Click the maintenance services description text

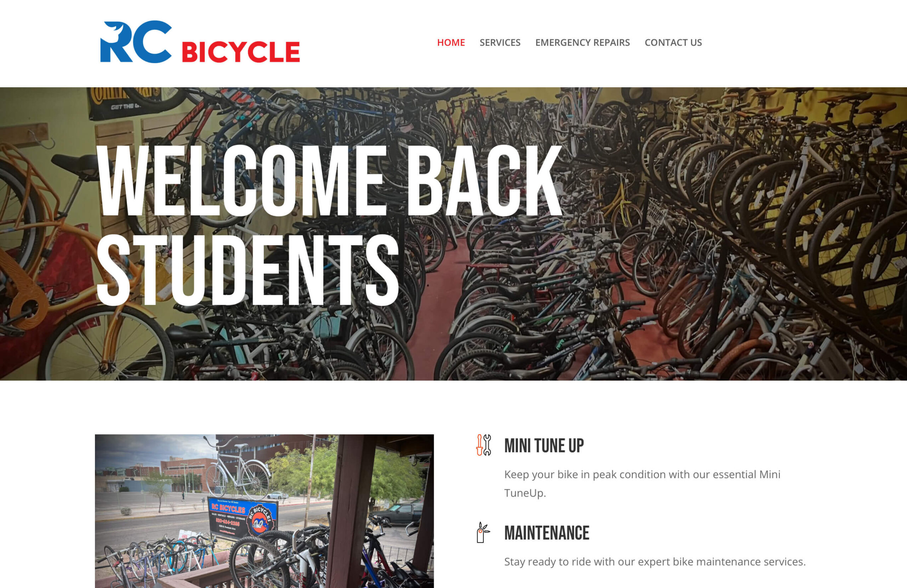pyautogui.click(x=655, y=562)
